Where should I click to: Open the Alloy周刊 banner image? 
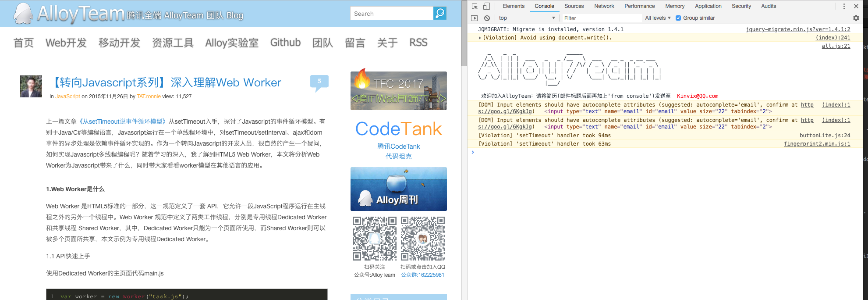click(x=399, y=189)
